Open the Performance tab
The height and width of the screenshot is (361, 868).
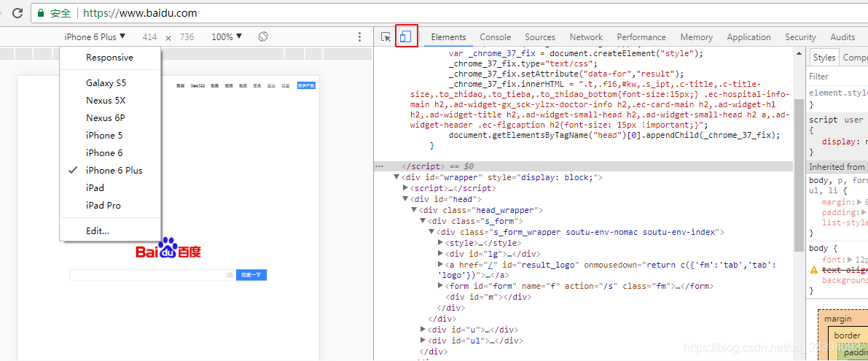point(641,37)
